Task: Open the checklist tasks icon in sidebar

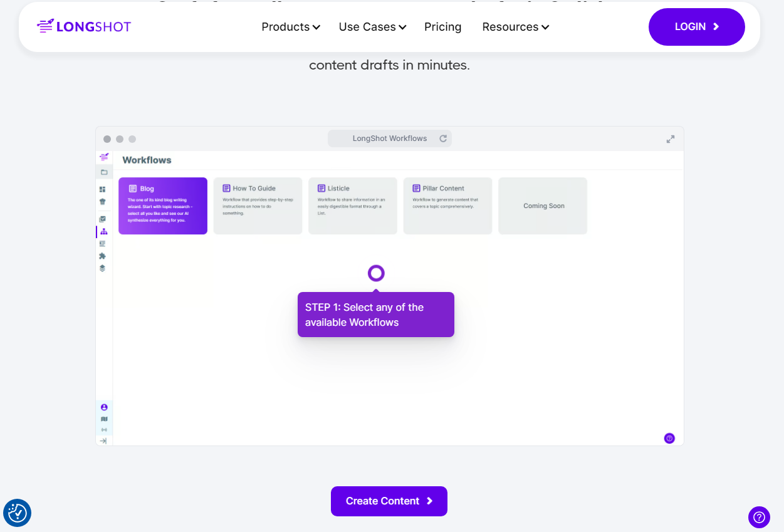Action: [x=103, y=219]
